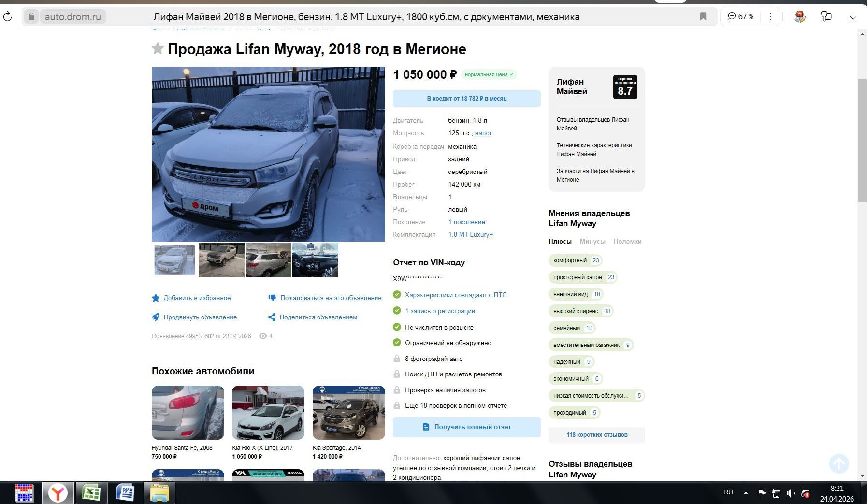Image resolution: width=867 pixels, height=504 pixels.
Task: Click the browser reload icon
Action: tap(7, 17)
